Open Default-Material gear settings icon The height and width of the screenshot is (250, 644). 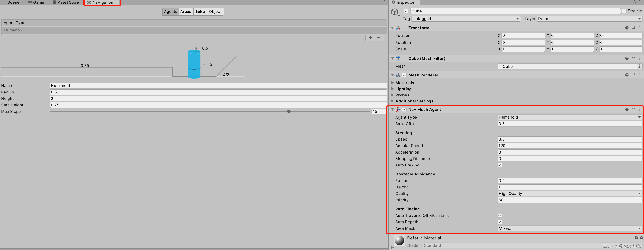coord(641,238)
